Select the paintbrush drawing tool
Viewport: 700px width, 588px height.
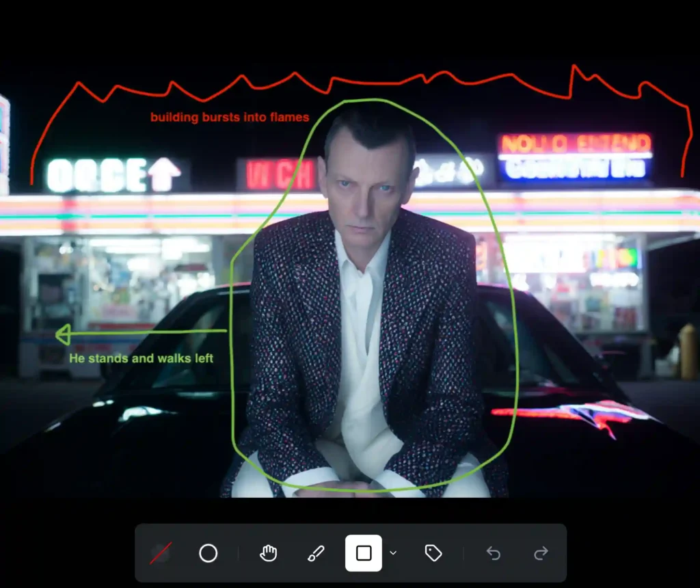pyautogui.click(x=316, y=553)
